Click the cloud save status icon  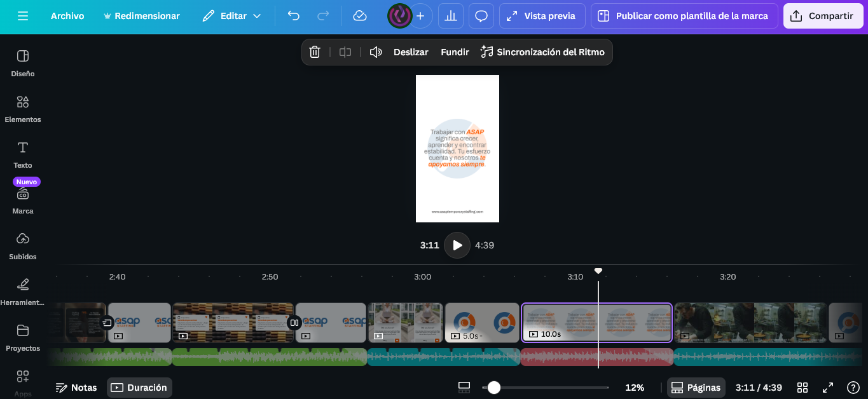click(x=360, y=16)
